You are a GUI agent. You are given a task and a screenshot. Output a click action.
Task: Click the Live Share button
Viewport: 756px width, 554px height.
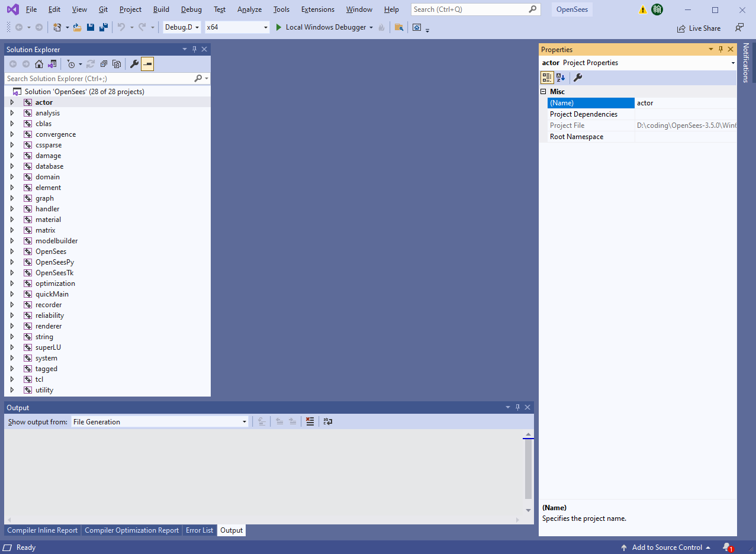(x=699, y=28)
